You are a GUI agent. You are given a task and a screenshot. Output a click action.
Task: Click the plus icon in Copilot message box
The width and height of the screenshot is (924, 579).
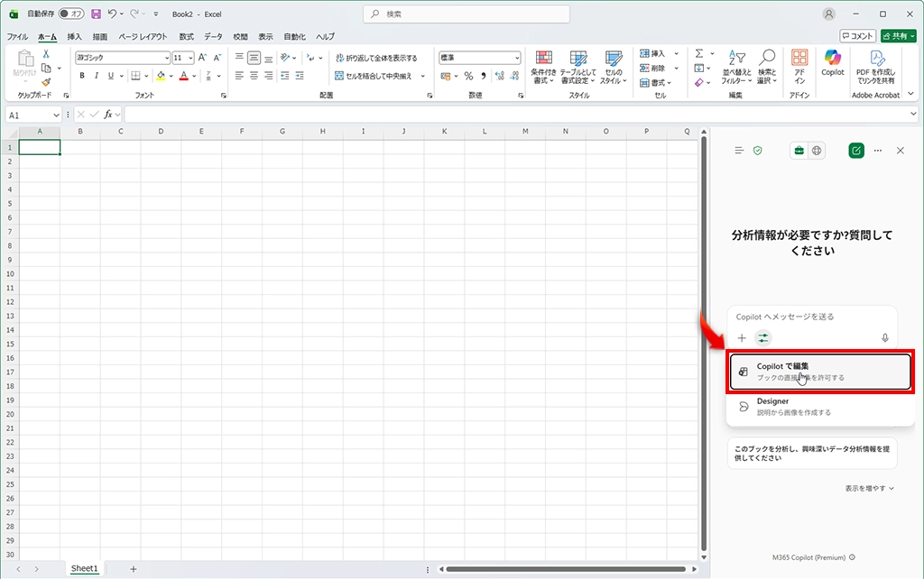(742, 337)
